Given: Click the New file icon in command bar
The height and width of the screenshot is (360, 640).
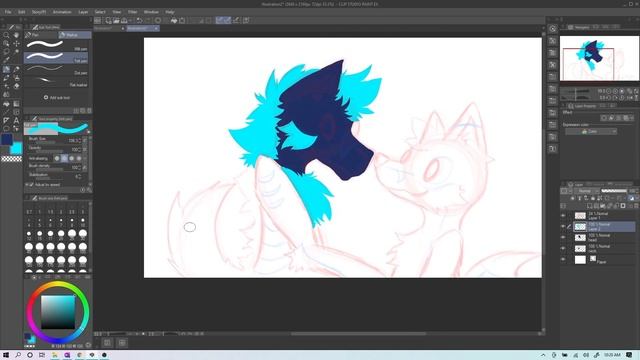Looking at the screenshot, I should [108, 20].
